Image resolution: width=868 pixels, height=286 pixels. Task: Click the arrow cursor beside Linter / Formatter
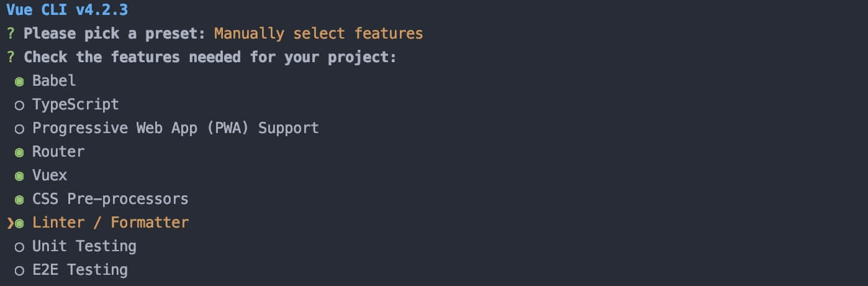pos(10,223)
